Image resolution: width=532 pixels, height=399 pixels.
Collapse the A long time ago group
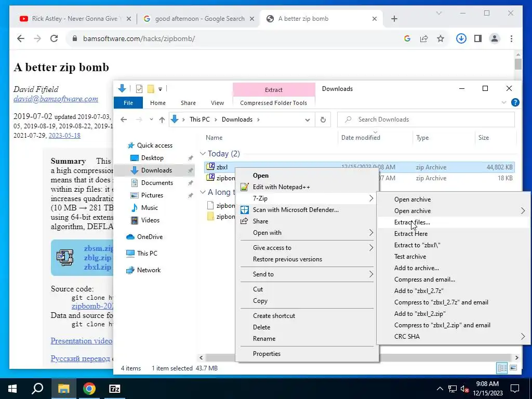203,192
